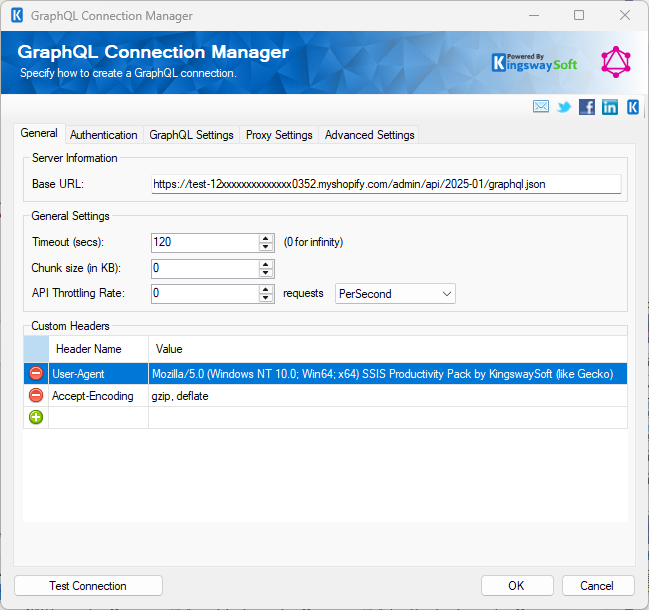Remove the Accept-Encoding header with red minus icon
Image resolution: width=649 pixels, height=610 pixels.
coord(36,396)
